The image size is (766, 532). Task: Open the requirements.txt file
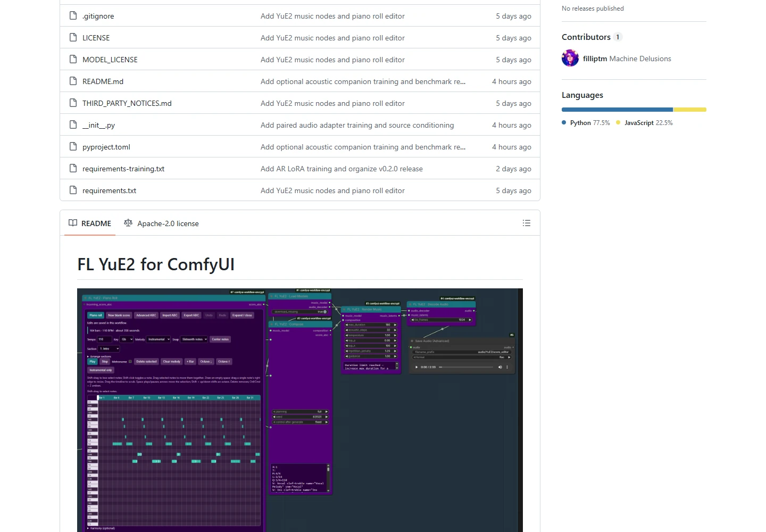point(110,190)
